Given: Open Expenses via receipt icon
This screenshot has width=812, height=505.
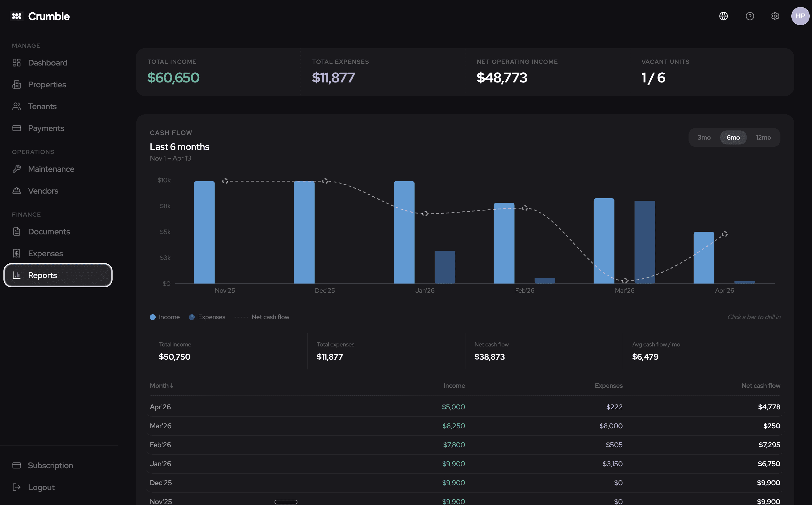Looking at the screenshot, I should [x=17, y=253].
